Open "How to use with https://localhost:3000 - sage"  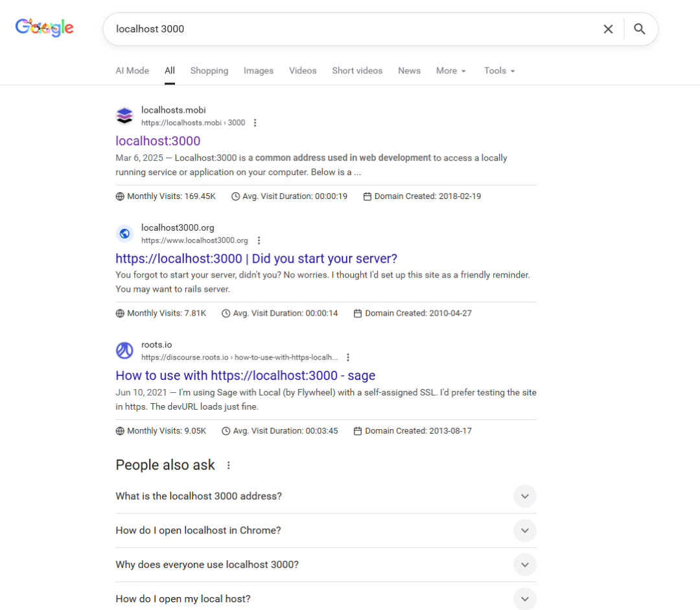[245, 376]
